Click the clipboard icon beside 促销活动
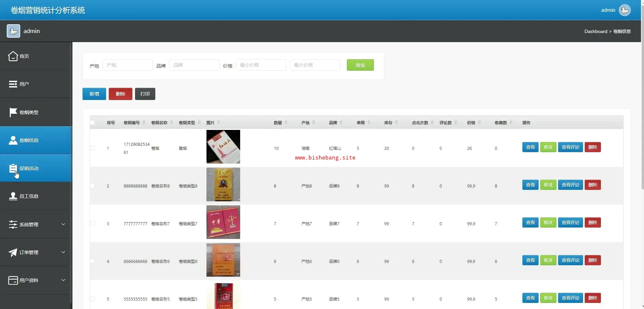Image resolution: width=644 pixels, height=309 pixels. (13, 168)
